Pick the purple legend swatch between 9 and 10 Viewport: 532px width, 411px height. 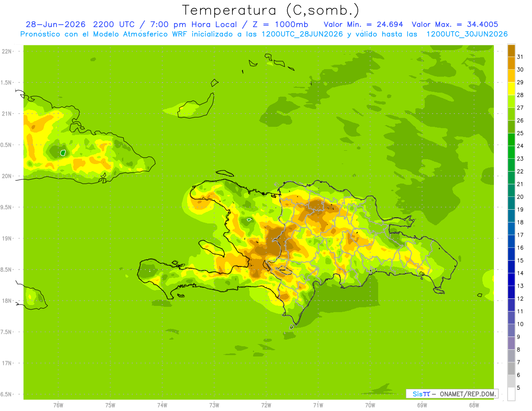tap(511, 330)
